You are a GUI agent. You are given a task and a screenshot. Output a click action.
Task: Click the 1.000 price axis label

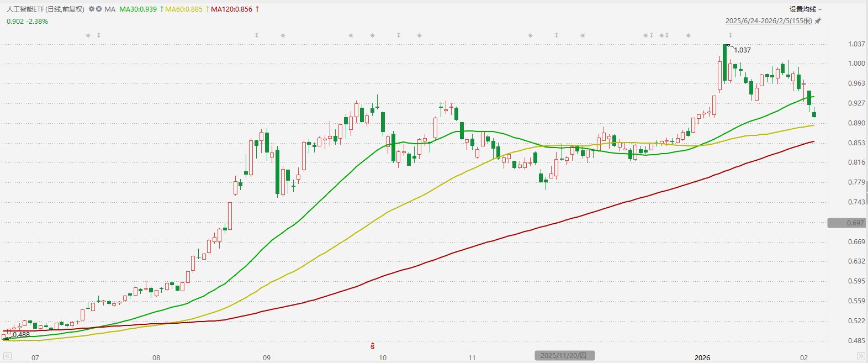[x=856, y=64]
